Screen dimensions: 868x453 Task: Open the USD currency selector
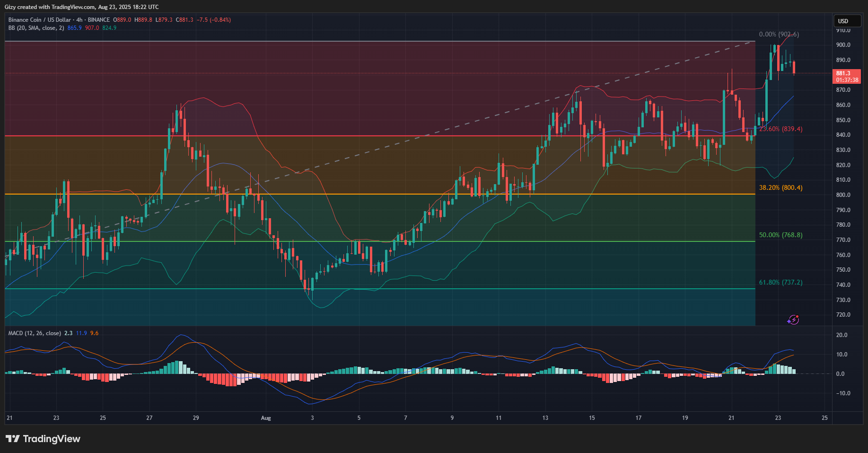[843, 21]
